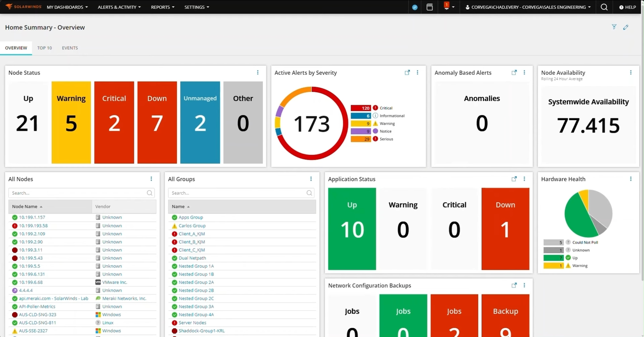Pop out Active Alerts by Severity widget
Screen dimensions: 644x337
[x=407, y=72]
